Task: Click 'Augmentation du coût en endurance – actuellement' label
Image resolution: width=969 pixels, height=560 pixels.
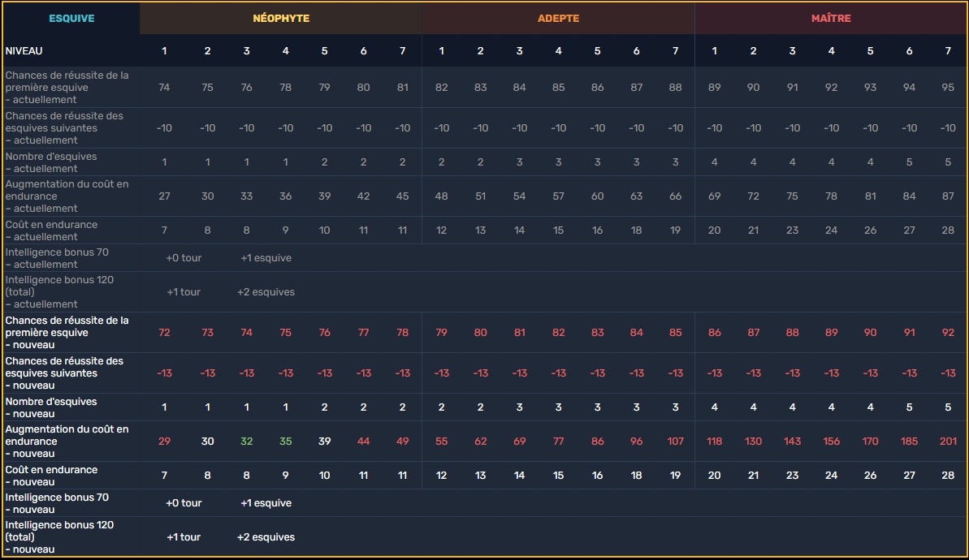Action: [67, 196]
